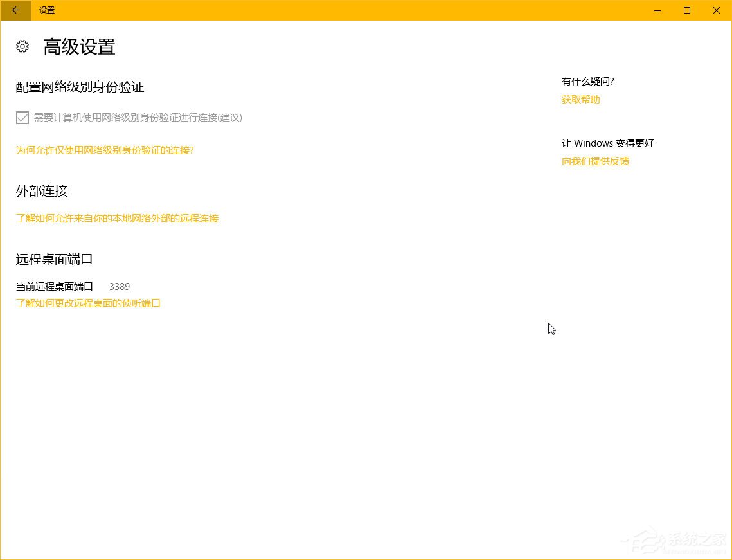The image size is (732, 560).
Task: Close the 设置 window
Action: point(716,10)
